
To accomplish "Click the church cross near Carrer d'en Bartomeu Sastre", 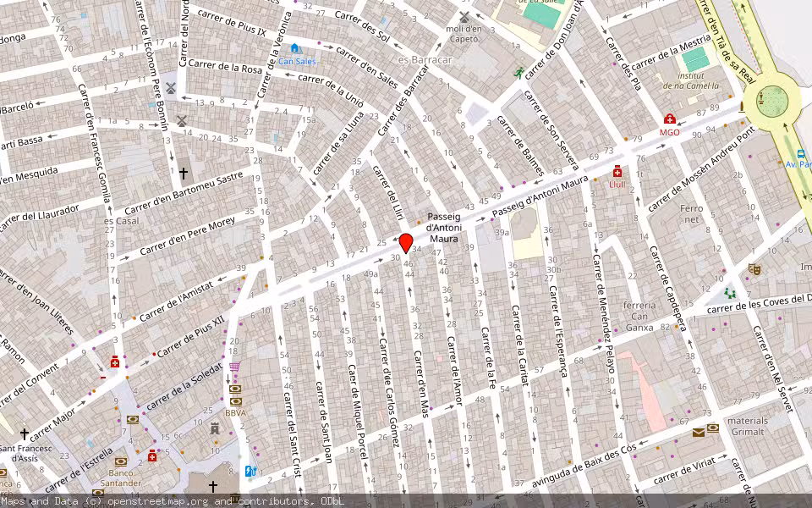I will (184, 173).
